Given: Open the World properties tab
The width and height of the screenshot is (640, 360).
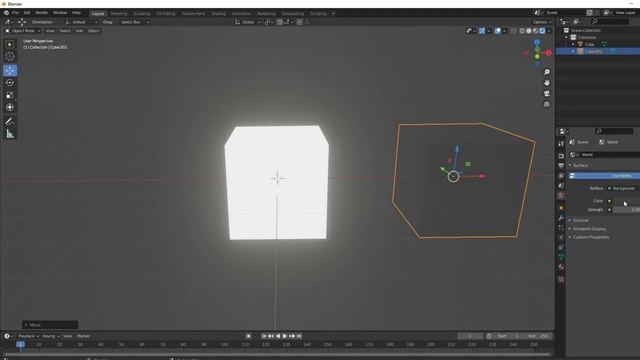Looking at the screenshot, I should [561, 196].
